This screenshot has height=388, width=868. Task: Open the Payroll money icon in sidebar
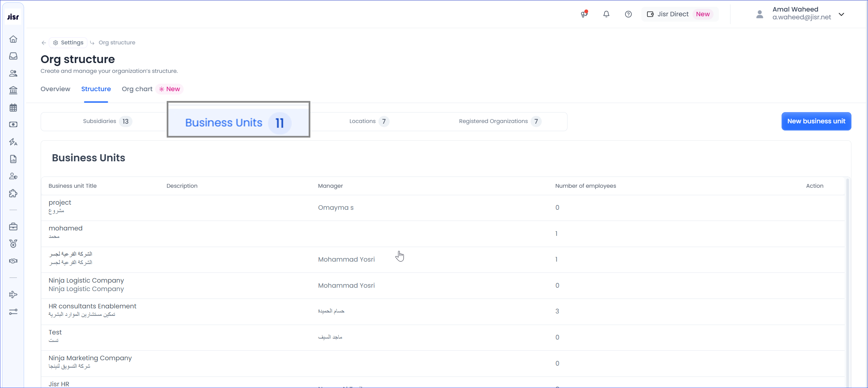tap(13, 125)
